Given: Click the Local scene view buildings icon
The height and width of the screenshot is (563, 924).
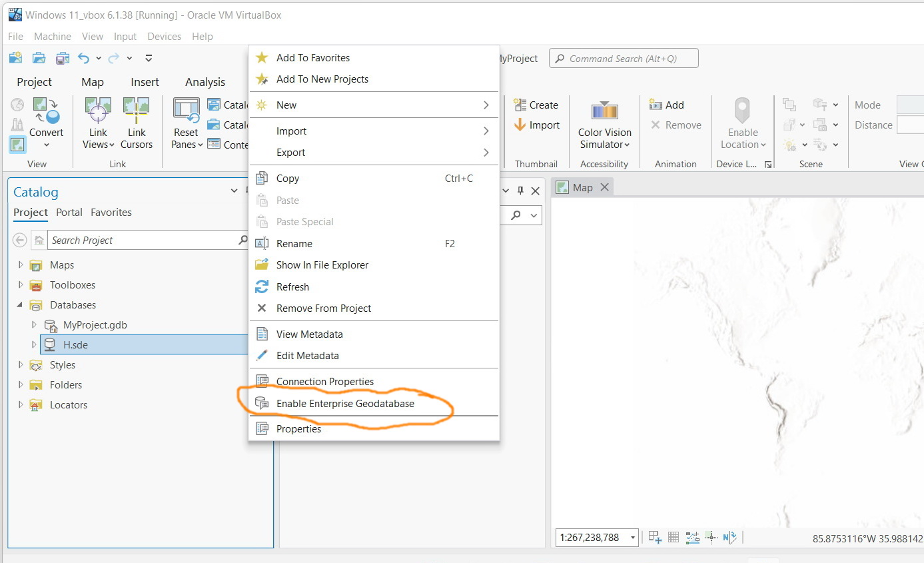Looking at the screenshot, I should [x=17, y=125].
